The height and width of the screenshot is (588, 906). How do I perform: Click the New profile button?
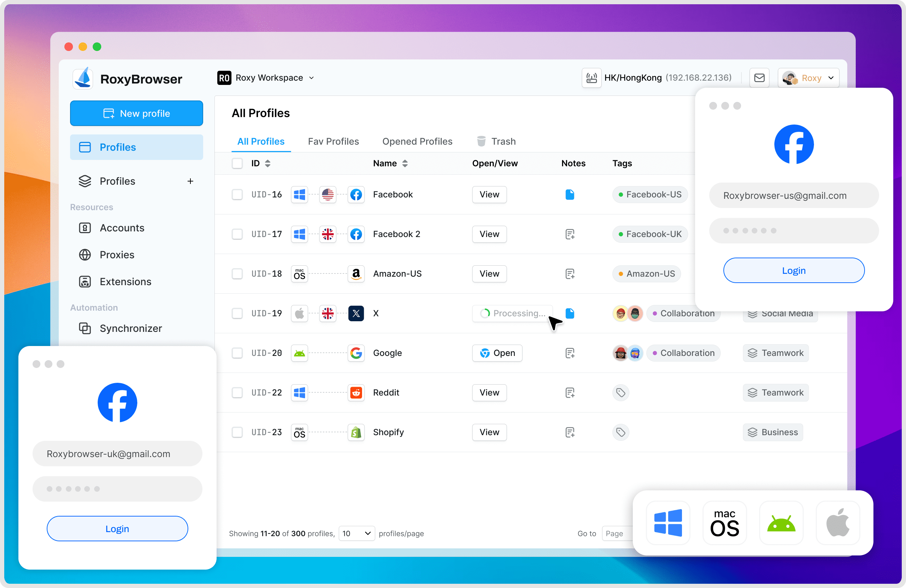[x=136, y=114]
